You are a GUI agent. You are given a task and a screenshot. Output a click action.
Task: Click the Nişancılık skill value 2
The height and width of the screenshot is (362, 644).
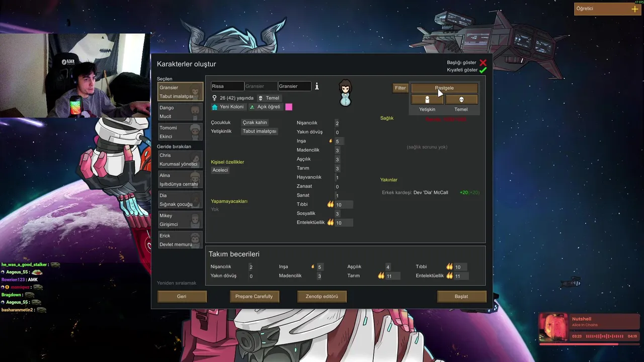tap(337, 124)
